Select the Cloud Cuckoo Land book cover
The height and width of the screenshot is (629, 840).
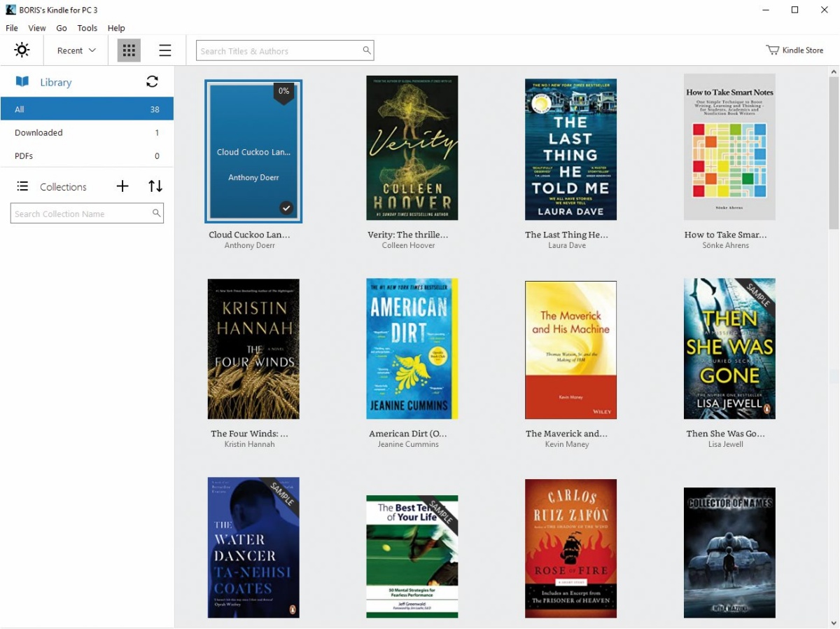coord(253,151)
